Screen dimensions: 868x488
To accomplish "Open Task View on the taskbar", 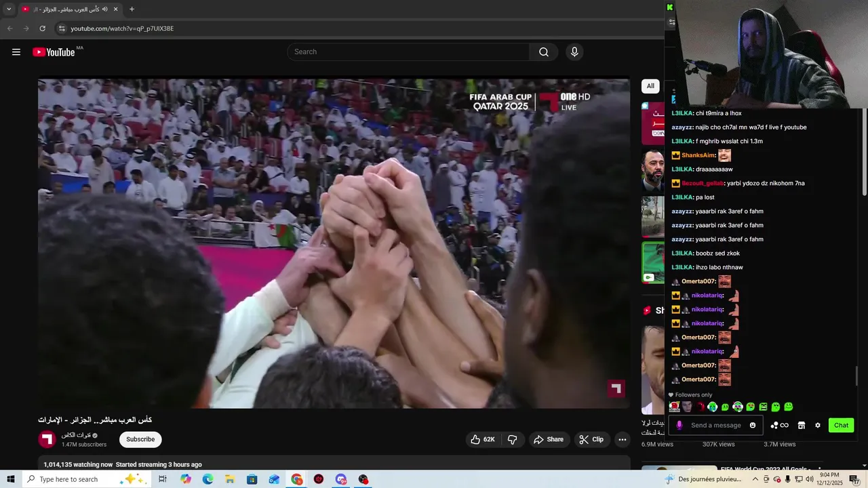I will click(x=163, y=479).
